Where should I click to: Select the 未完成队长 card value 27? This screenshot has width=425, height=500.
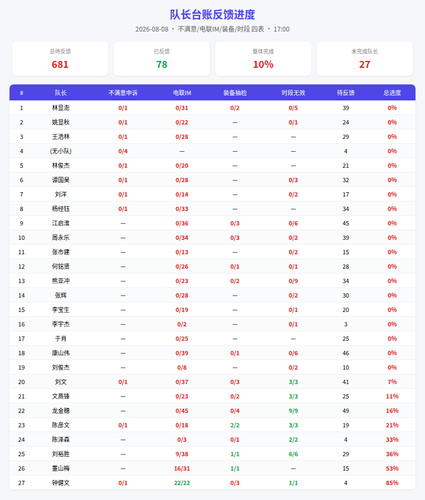[x=364, y=64]
